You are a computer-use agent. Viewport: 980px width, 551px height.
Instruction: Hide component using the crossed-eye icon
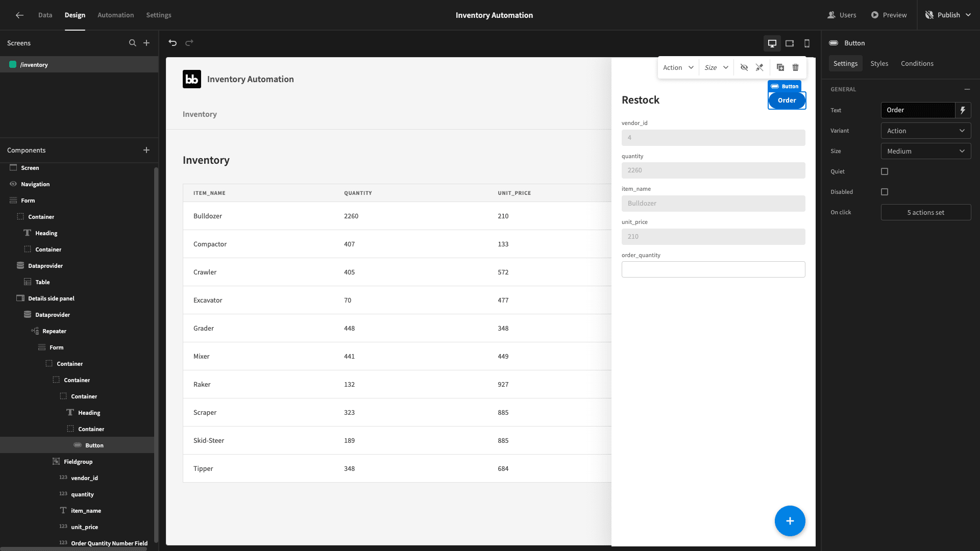[744, 67]
